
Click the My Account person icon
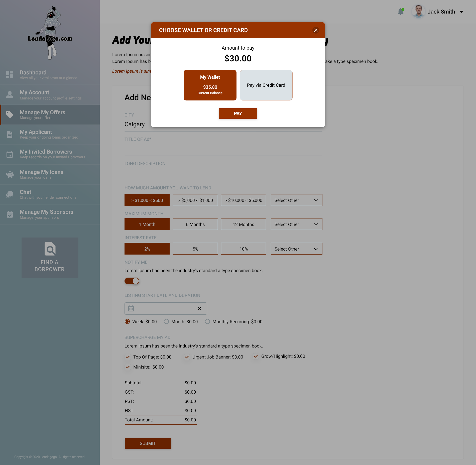pyautogui.click(x=10, y=95)
